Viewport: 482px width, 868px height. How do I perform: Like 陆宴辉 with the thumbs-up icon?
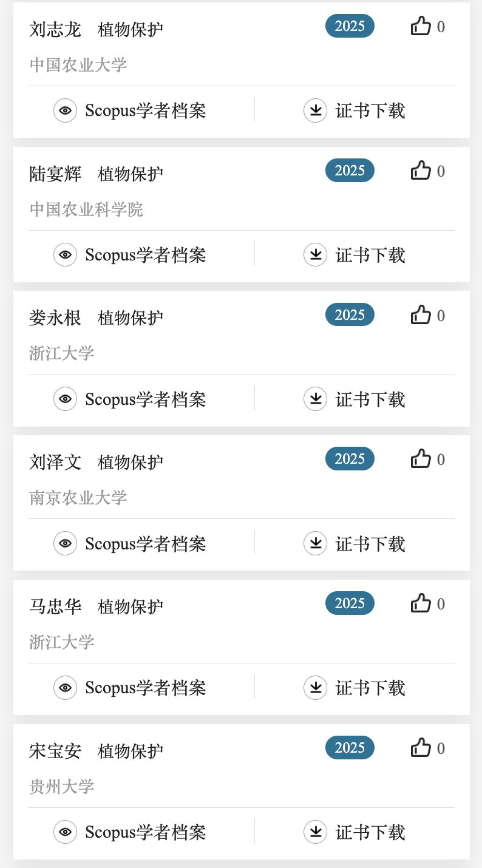(x=421, y=171)
